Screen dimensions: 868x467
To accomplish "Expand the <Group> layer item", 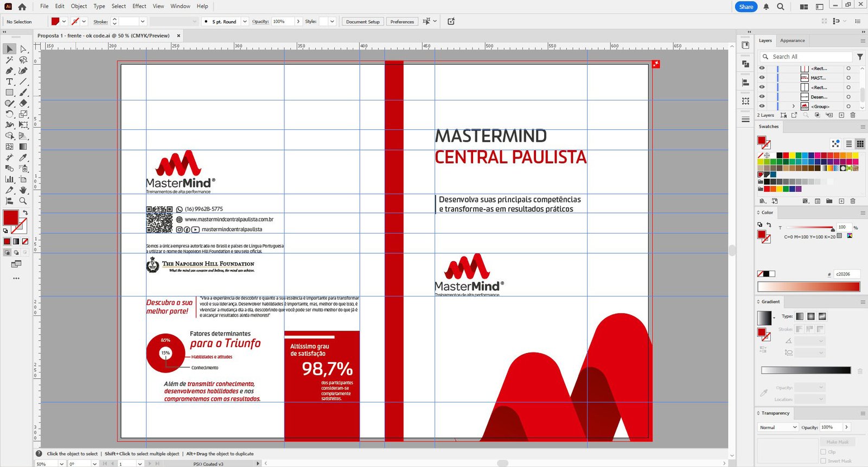I will pos(794,106).
